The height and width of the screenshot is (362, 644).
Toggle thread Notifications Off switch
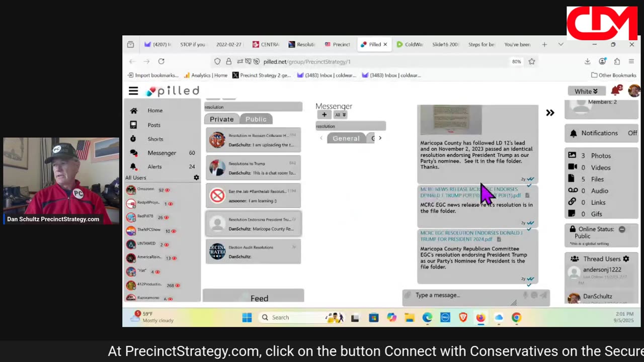[632, 133]
